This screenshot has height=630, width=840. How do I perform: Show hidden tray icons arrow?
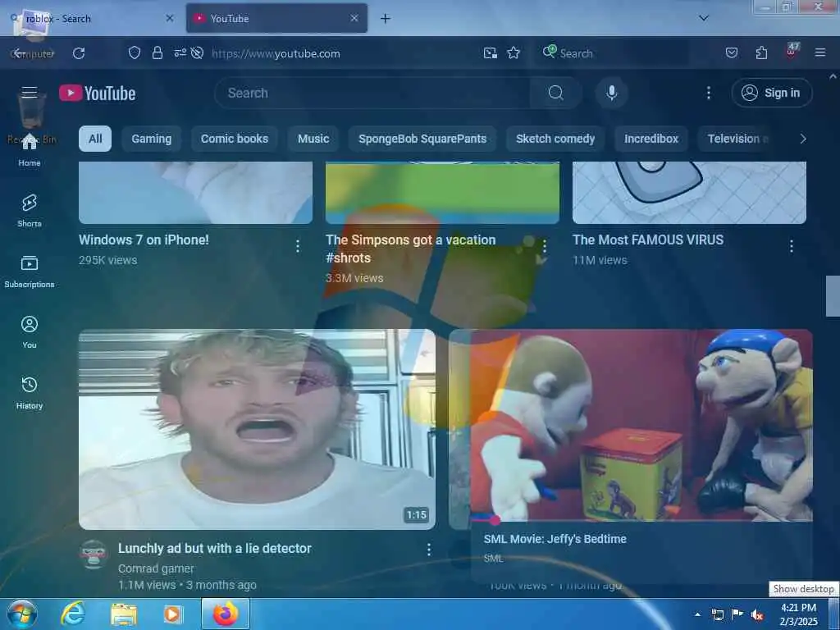click(697, 614)
